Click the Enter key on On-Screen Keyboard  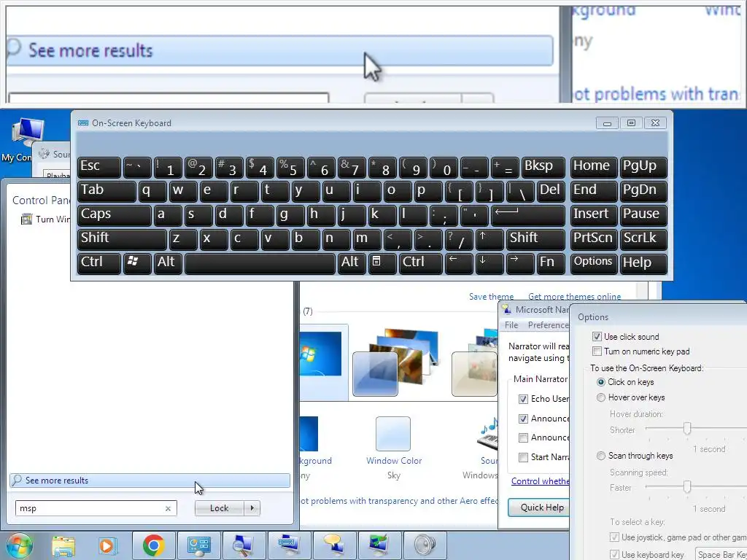click(528, 215)
